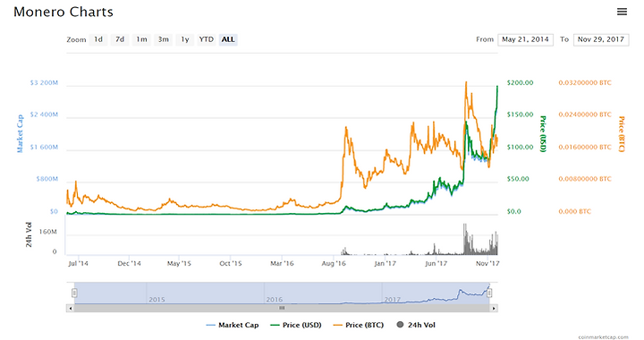The image size is (644, 340).
Task: Click the 160M volume axis label
Action: (48, 232)
